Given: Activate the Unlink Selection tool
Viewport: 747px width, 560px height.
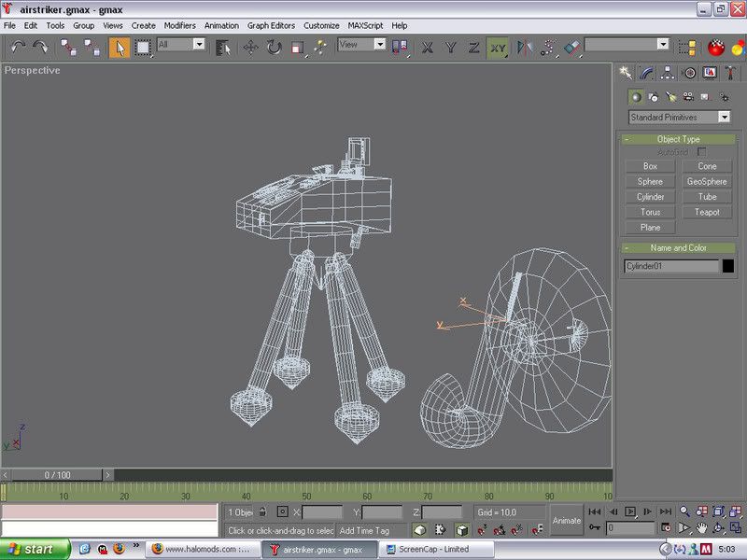Looking at the screenshot, I should click(92, 48).
